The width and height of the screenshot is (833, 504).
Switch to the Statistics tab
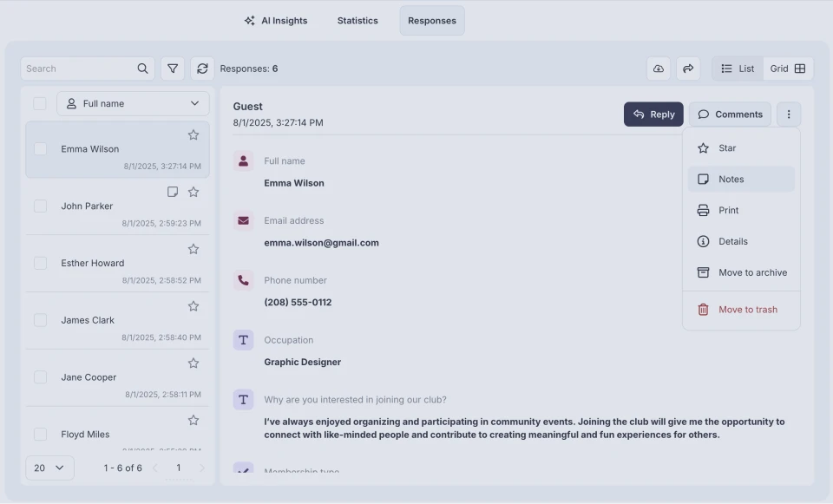click(357, 20)
